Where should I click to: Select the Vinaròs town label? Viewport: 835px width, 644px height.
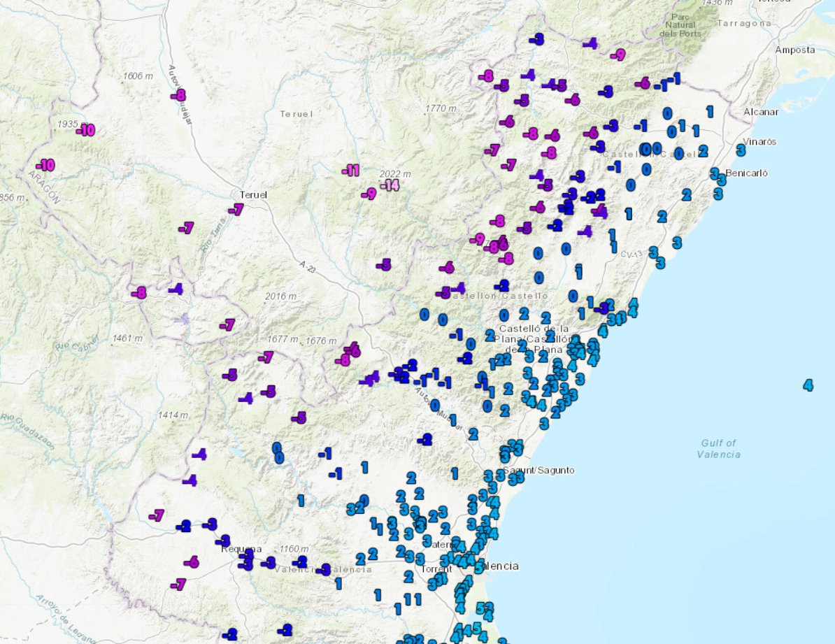759,142
